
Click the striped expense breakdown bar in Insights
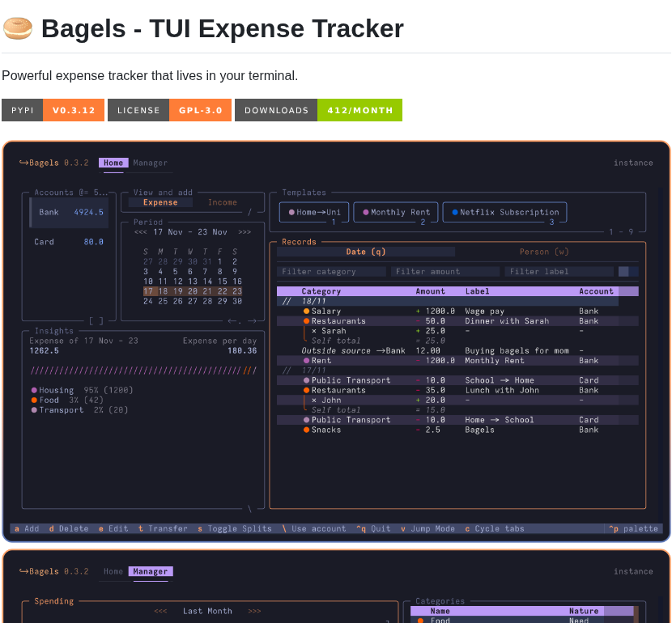click(143, 371)
